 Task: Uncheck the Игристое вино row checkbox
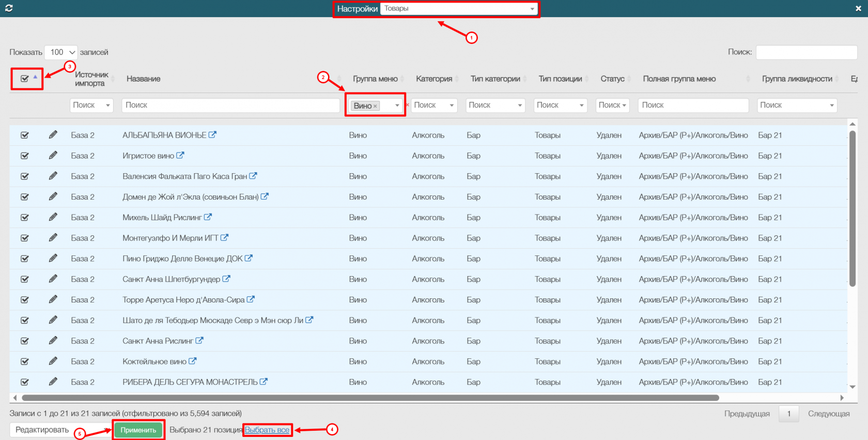(24, 156)
